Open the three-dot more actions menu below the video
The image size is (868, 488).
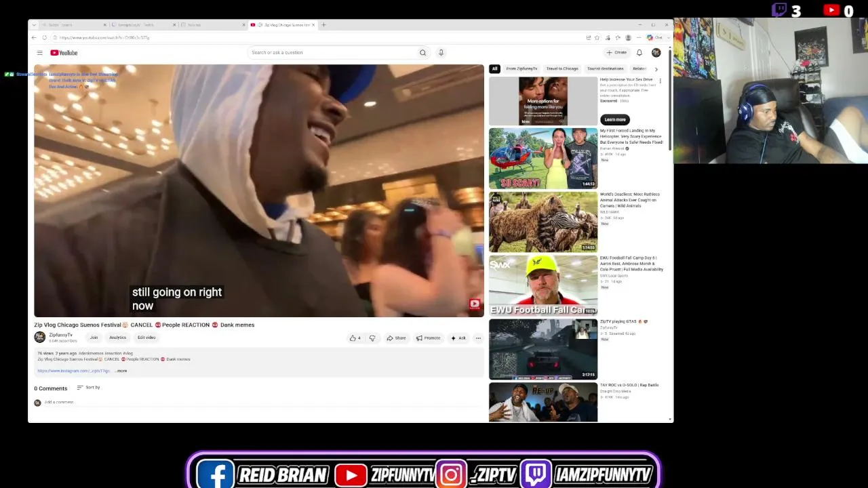478,338
